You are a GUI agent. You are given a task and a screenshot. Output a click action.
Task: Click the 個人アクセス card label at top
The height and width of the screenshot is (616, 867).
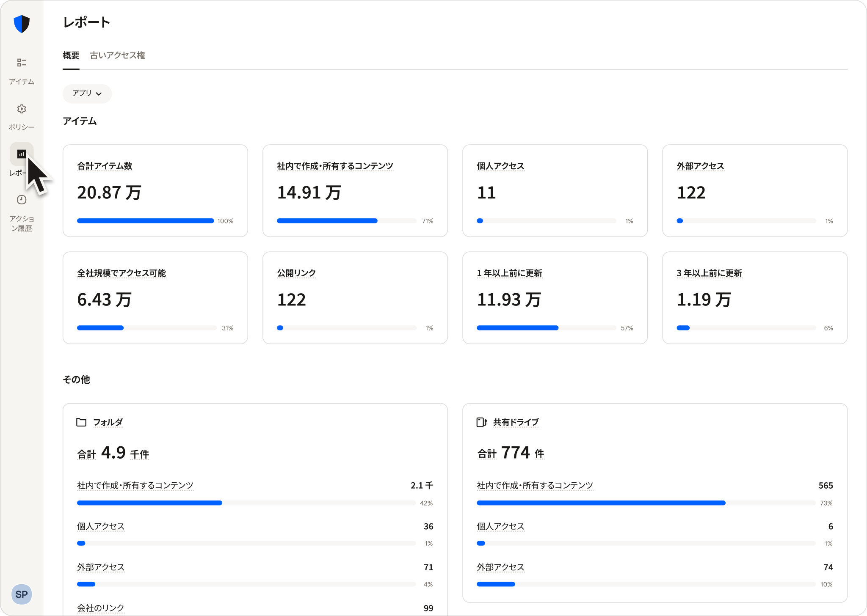click(x=500, y=166)
